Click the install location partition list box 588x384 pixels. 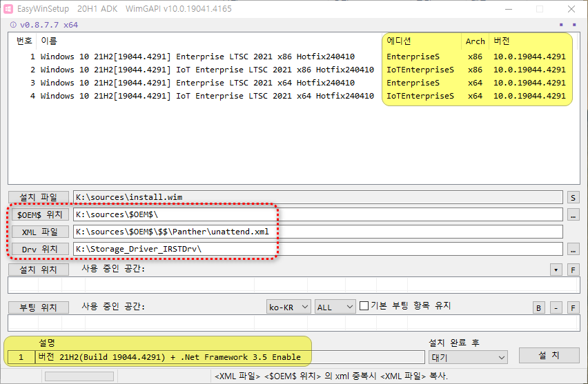(x=293, y=285)
